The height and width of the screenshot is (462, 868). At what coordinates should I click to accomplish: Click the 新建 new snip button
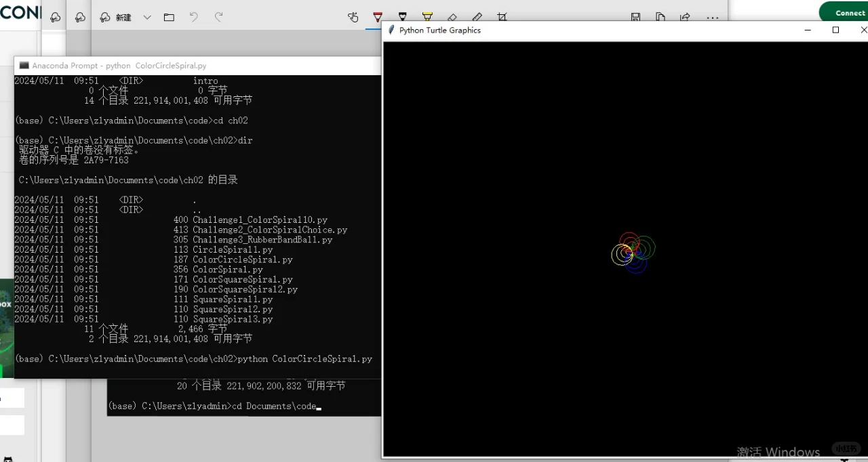(115, 18)
